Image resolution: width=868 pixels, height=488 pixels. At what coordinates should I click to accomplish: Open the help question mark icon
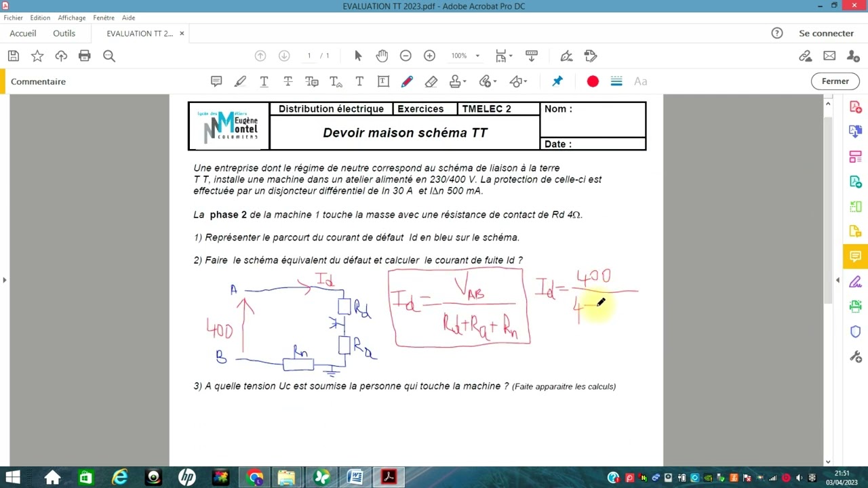[x=777, y=33]
